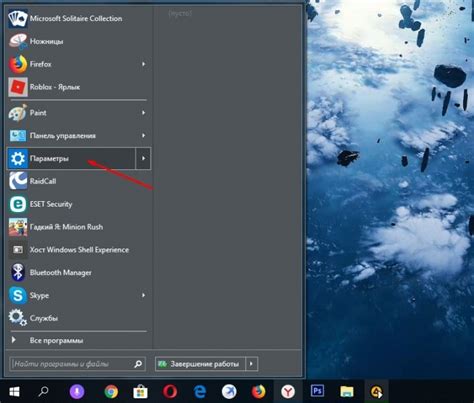The height and width of the screenshot is (403, 474).
Task: Expand the Firefox submenu arrow
Action: point(143,64)
